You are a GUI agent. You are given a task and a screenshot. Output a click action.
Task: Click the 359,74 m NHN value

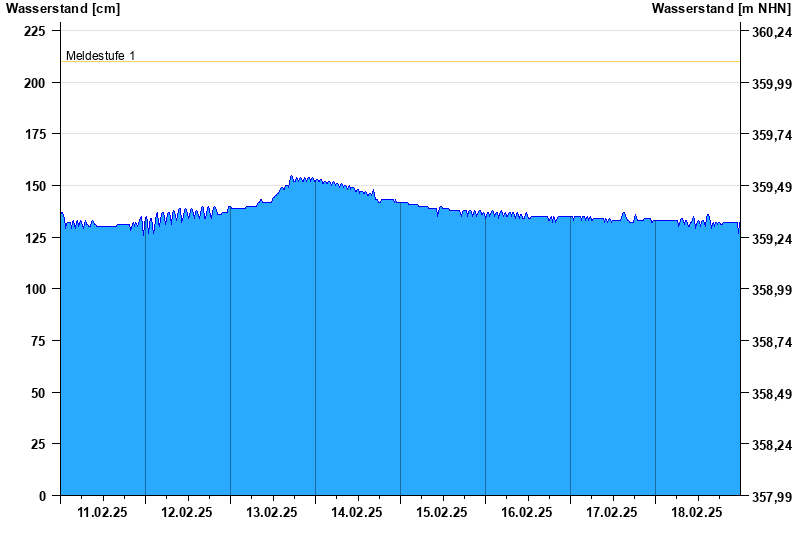pos(772,135)
